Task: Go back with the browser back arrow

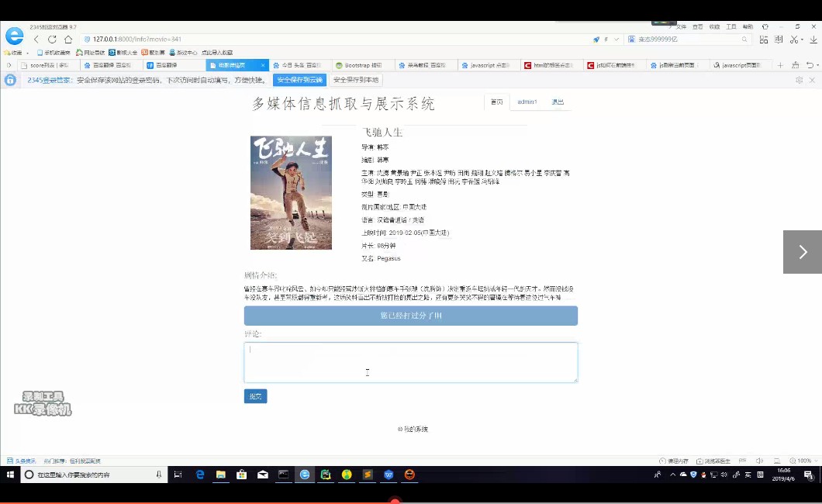Action: point(36,40)
